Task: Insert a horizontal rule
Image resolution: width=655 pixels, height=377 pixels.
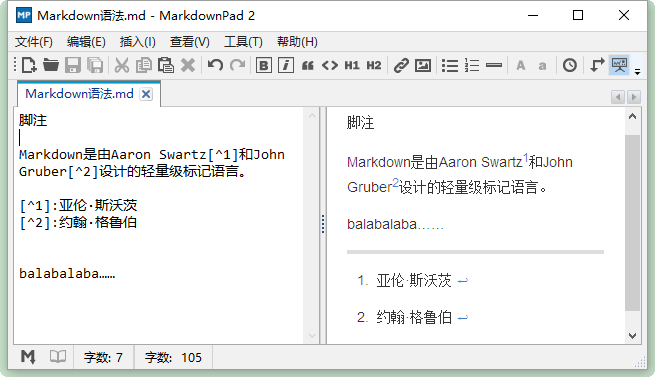Action: (494, 65)
